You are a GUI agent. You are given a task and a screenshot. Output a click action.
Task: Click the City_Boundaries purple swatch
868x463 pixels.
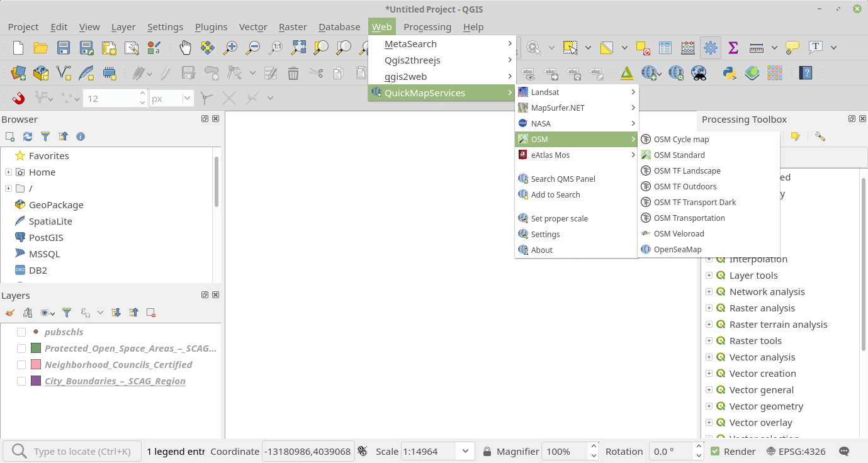[x=36, y=381]
